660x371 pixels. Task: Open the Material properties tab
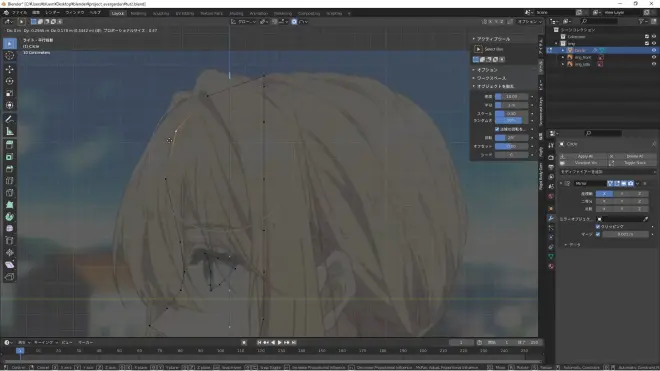(x=551, y=266)
